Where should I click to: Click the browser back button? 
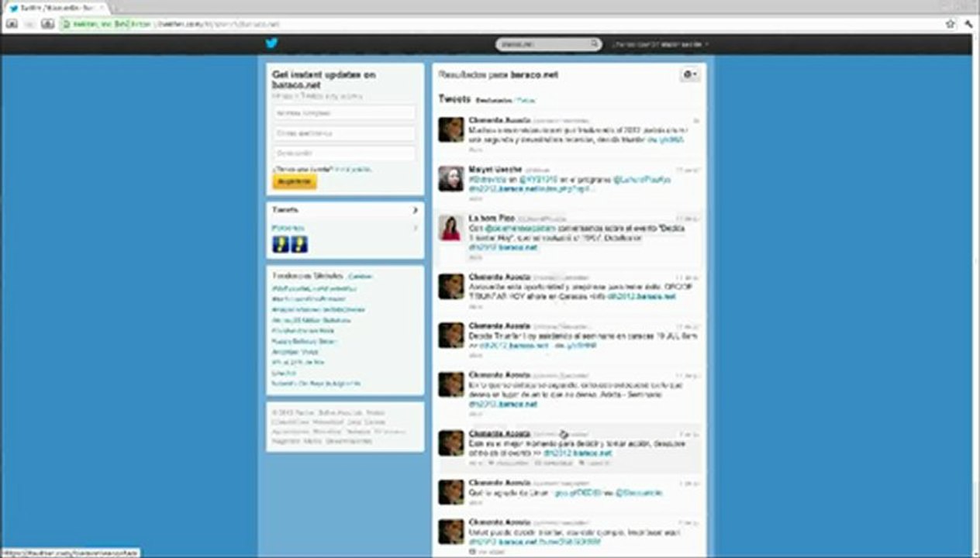coord(12,24)
